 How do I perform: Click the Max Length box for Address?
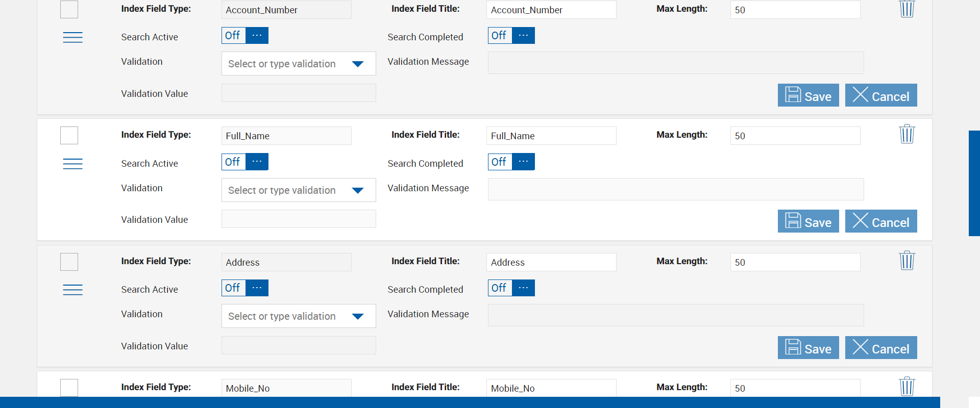pyautogui.click(x=795, y=262)
